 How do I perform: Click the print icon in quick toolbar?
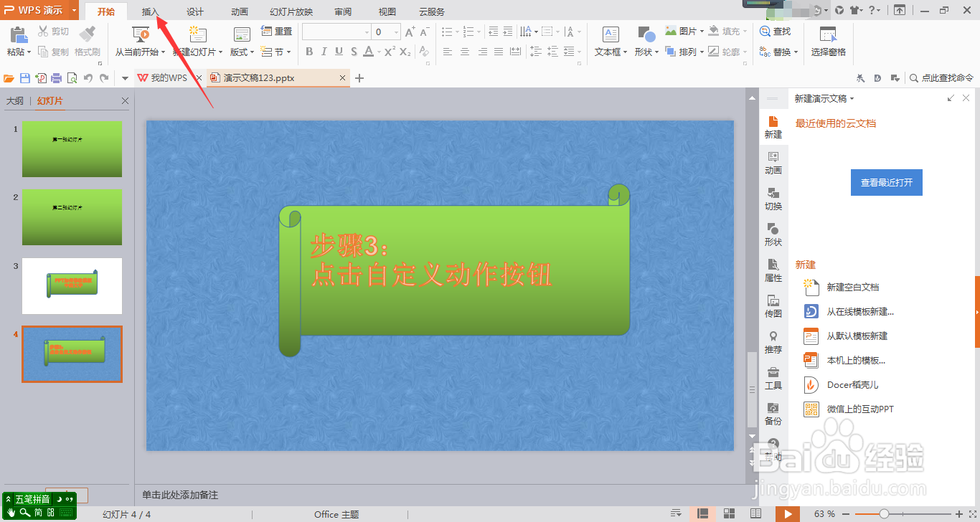point(56,78)
